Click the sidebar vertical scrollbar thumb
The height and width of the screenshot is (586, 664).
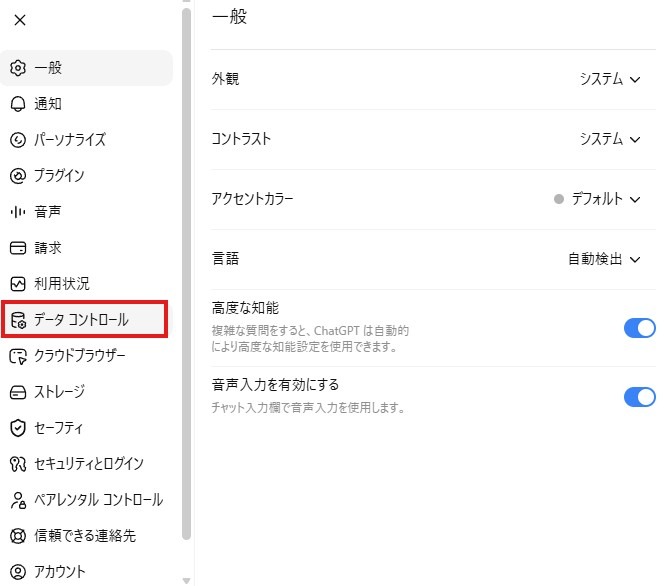pos(186,274)
